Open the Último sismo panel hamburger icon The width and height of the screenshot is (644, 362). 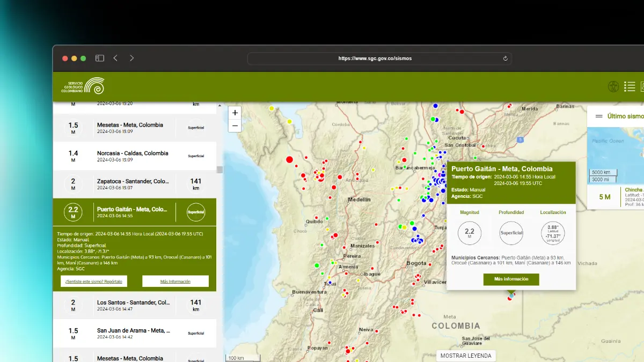point(599,116)
